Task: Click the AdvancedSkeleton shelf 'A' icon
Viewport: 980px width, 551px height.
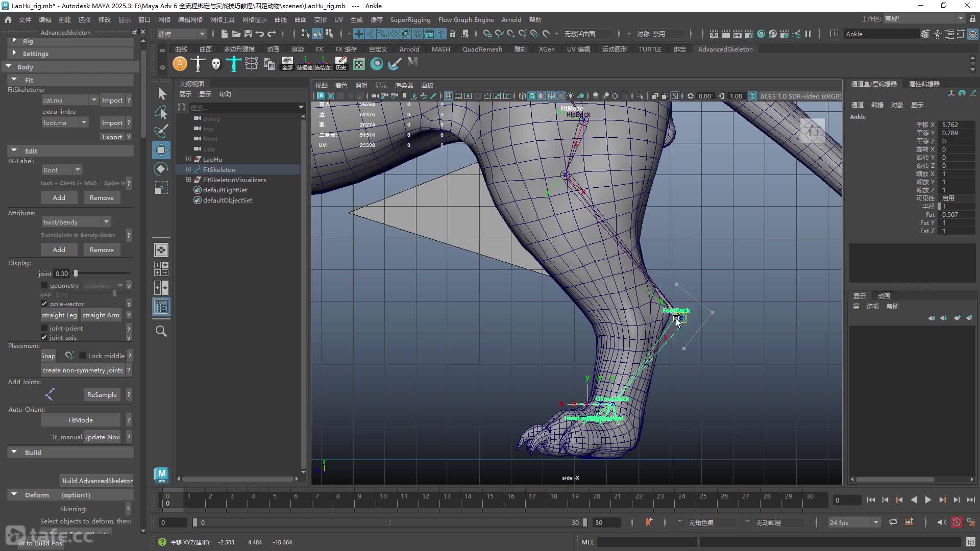Action: tap(180, 64)
